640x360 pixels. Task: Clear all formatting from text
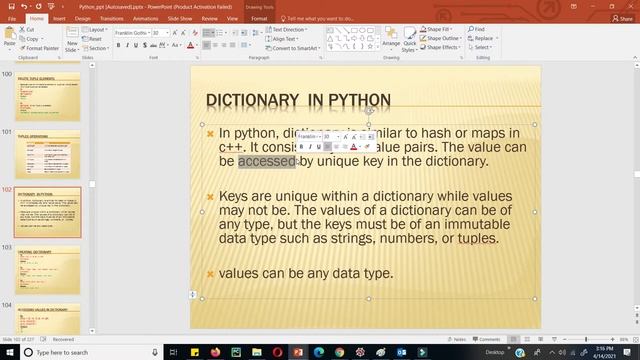(195, 33)
